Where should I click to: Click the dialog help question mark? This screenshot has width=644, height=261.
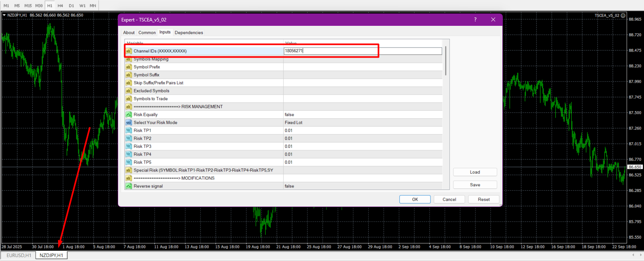[x=475, y=19]
